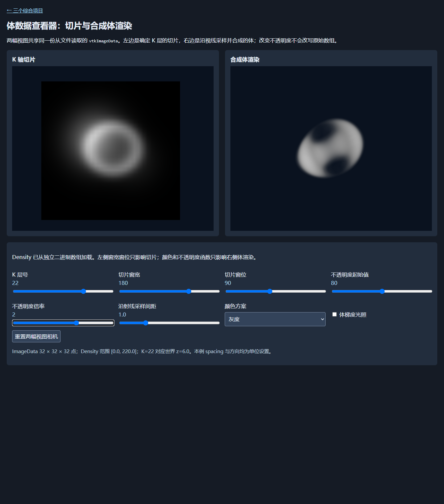Image resolution: width=444 pixels, height=504 pixels.
Task: Click the 切片窗位 value 90
Action: [x=228, y=283]
